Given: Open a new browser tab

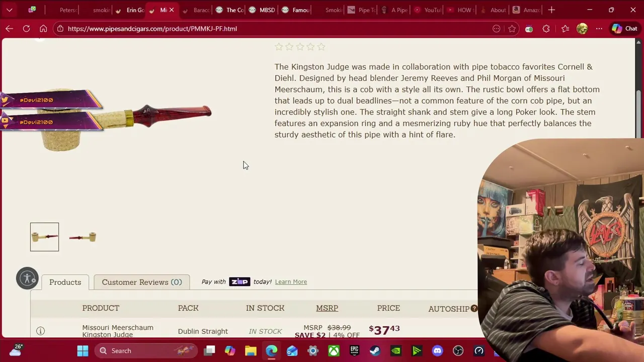Looking at the screenshot, I should (x=551, y=10).
